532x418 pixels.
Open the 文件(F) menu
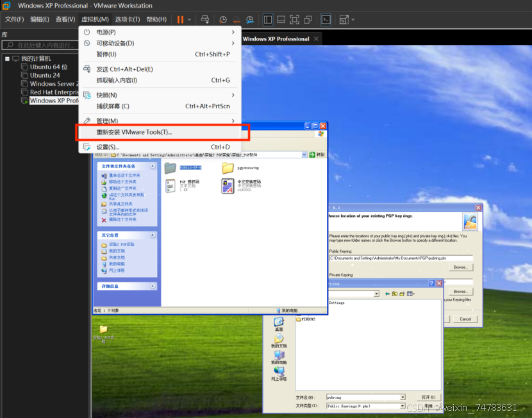pyautogui.click(x=14, y=19)
